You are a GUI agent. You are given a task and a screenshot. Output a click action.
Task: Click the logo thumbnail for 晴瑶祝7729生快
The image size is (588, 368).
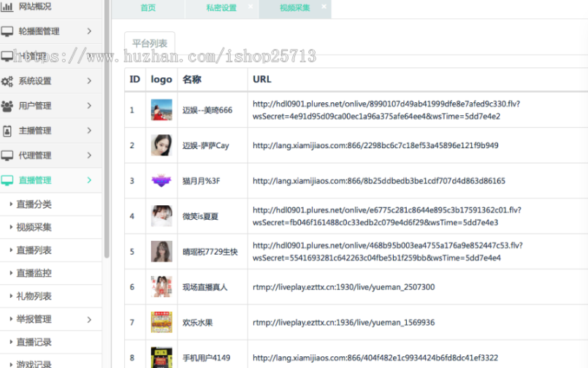tap(161, 251)
